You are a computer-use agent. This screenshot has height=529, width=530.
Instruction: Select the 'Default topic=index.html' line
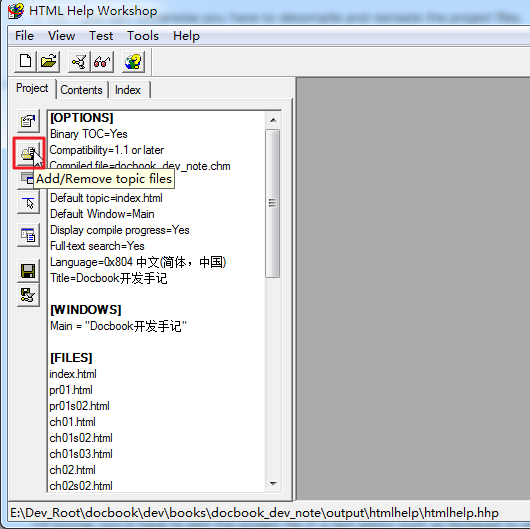(x=106, y=198)
